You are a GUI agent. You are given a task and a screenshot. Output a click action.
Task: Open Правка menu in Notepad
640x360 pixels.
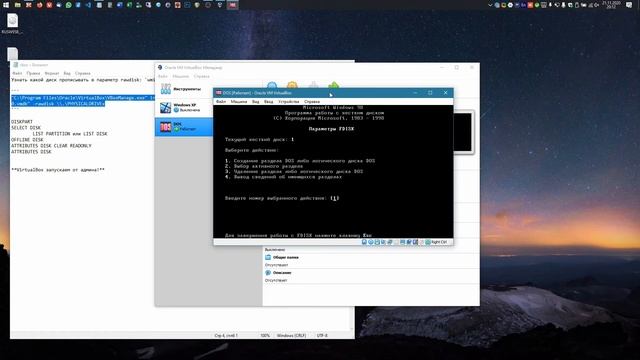pos(33,73)
